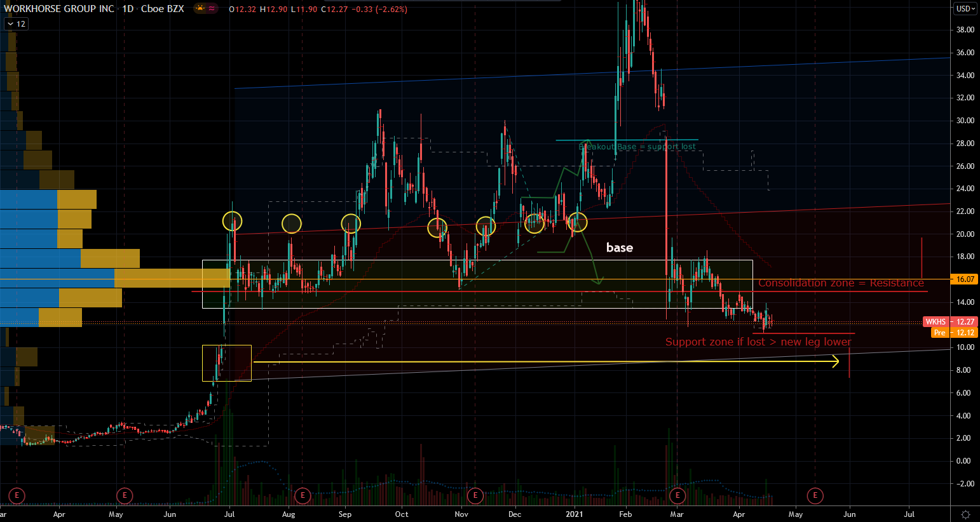Open chart settings with the gear icon
This screenshot has width=980, height=522.
coord(965,514)
